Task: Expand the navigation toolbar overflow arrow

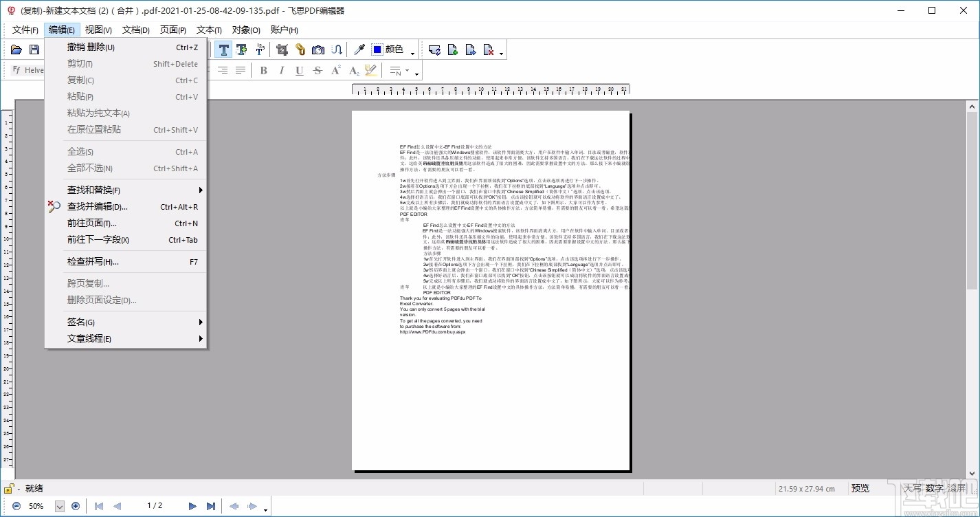Action: point(265,509)
